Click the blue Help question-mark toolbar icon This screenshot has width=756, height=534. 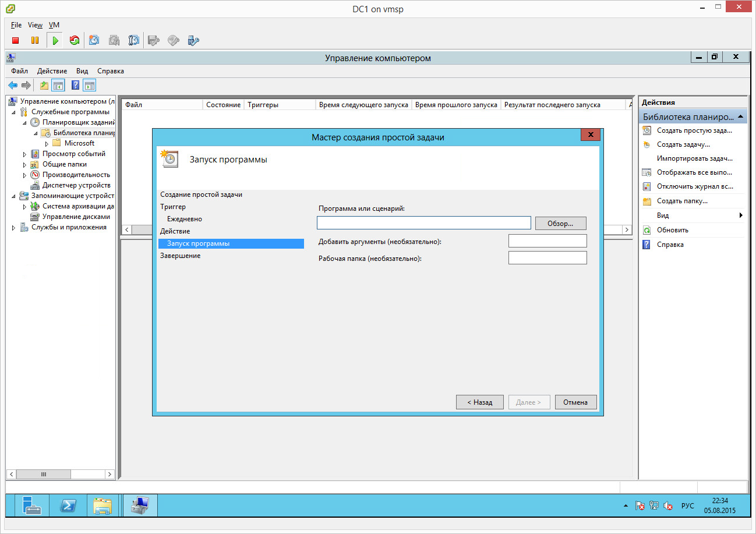pyautogui.click(x=75, y=86)
